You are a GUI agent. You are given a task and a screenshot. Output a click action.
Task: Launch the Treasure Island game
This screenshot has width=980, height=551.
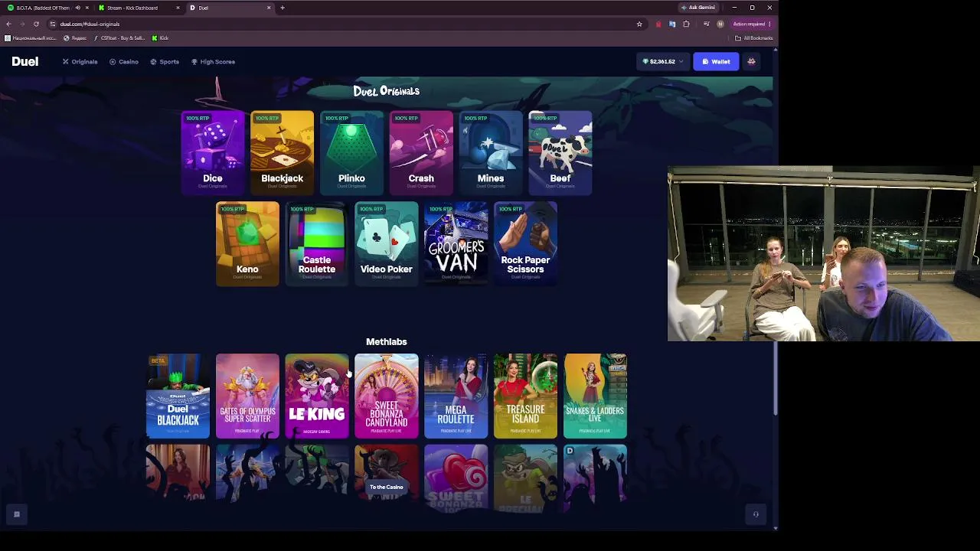point(525,396)
